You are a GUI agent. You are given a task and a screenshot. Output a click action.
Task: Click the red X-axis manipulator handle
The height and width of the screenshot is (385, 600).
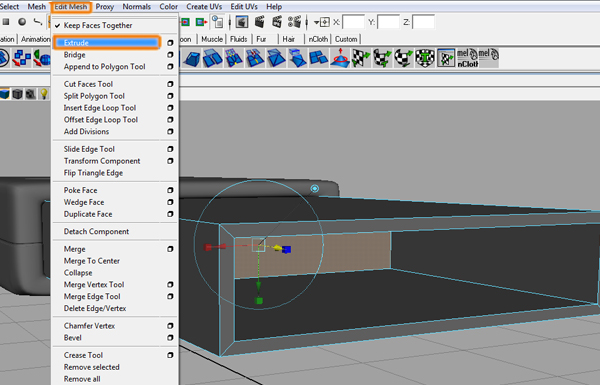pos(208,247)
